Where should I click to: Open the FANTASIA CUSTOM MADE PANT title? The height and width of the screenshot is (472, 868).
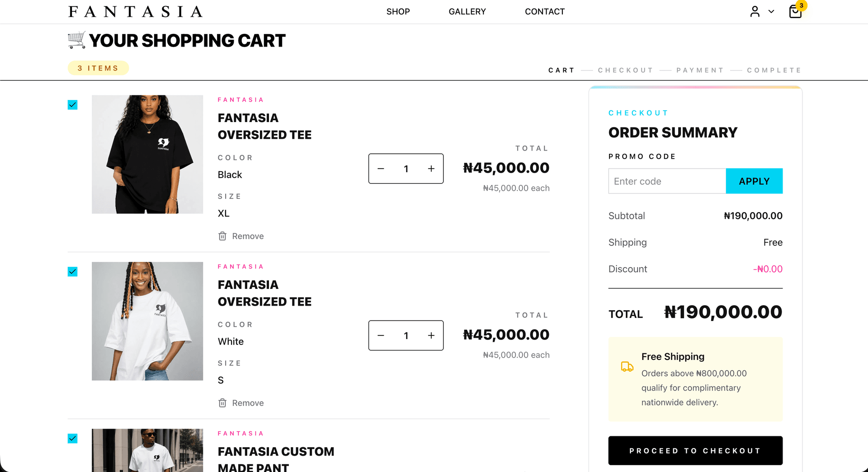(276, 459)
